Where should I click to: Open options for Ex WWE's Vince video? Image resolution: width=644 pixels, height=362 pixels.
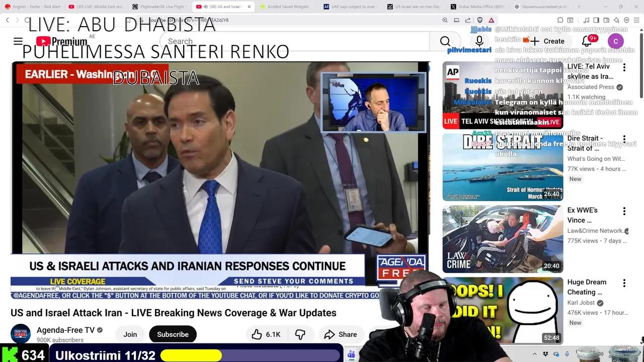click(624, 211)
